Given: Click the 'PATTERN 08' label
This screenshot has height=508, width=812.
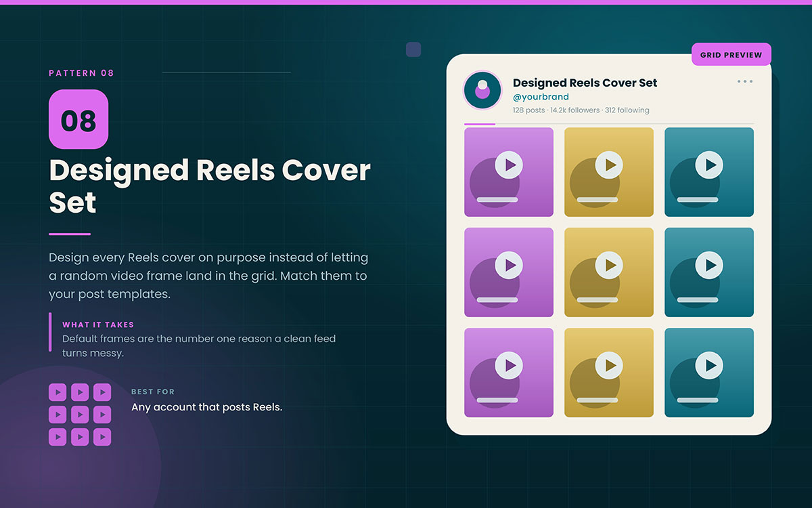Looking at the screenshot, I should pyautogui.click(x=81, y=72).
